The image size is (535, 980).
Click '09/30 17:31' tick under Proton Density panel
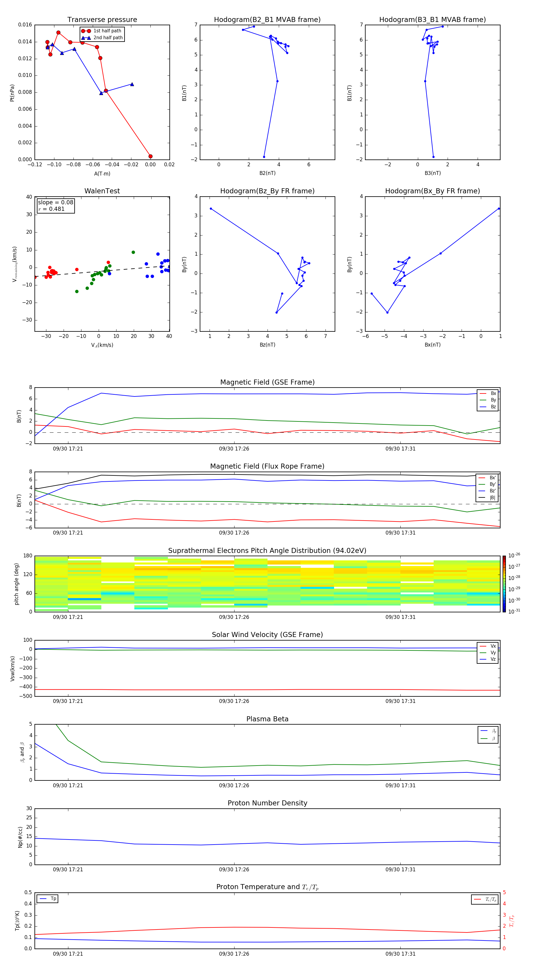tap(400, 870)
